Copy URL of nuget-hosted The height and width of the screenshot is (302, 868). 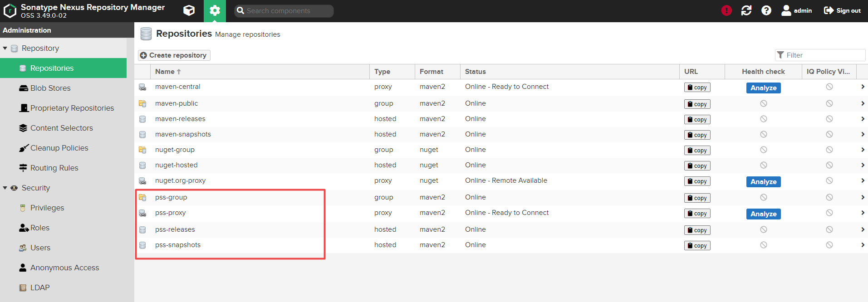[x=697, y=166]
